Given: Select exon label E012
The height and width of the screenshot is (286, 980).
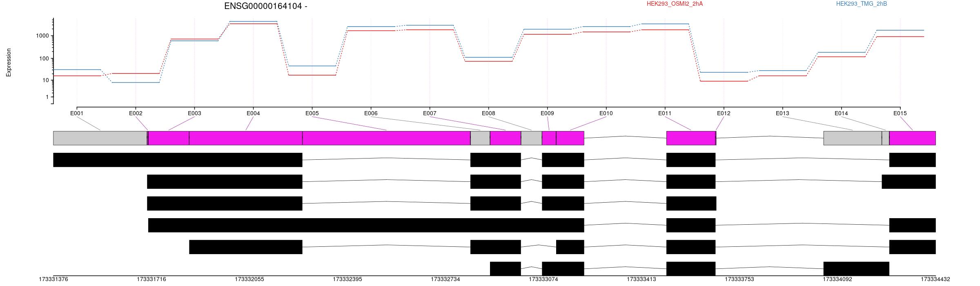Looking at the screenshot, I should coord(724,113).
